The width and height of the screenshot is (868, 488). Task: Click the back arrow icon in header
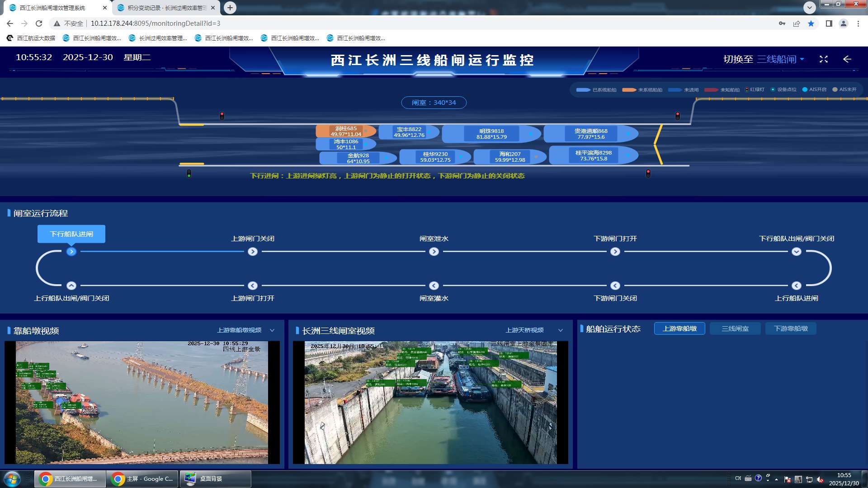[847, 59]
